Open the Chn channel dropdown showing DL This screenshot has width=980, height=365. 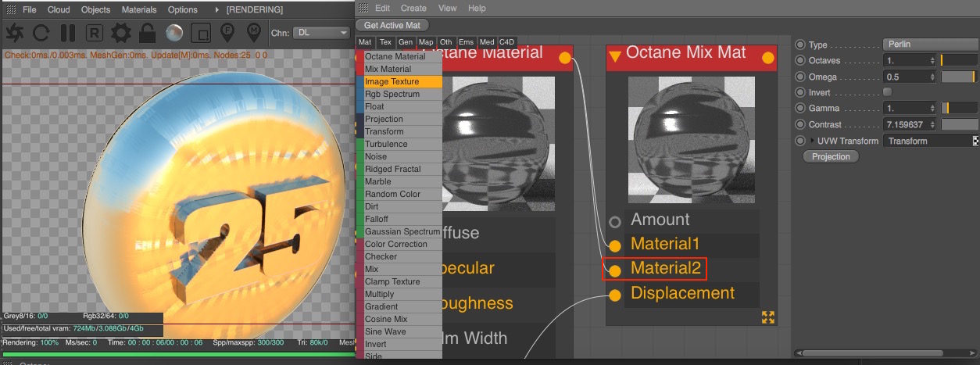pyautogui.click(x=321, y=33)
